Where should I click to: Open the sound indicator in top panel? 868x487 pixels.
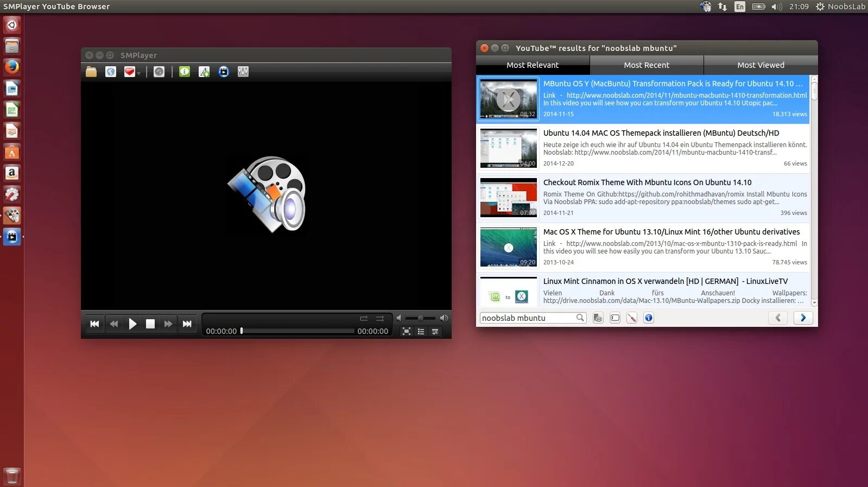[x=777, y=7]
